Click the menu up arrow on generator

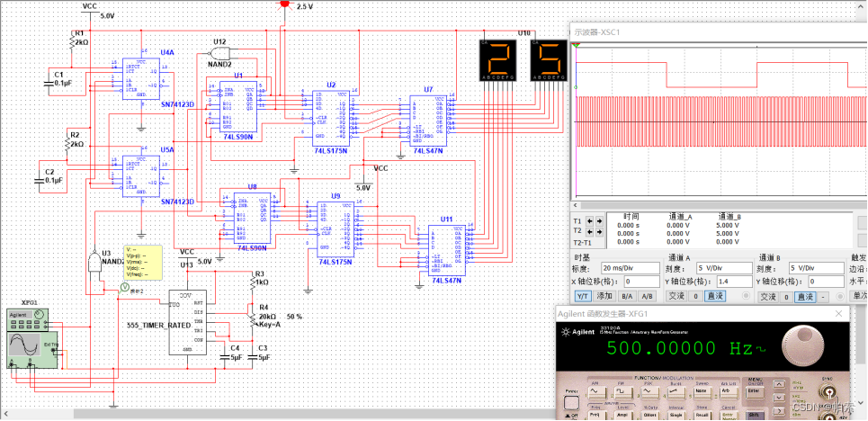779,384
